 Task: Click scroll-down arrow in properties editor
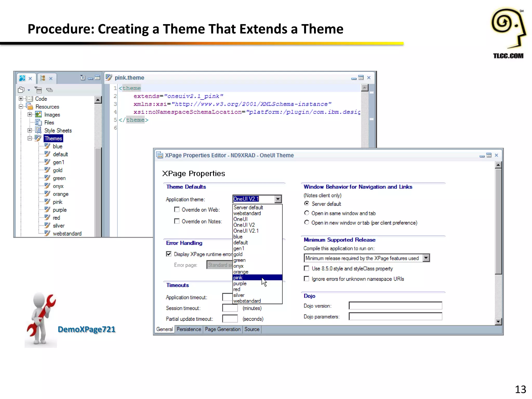[x=498, y=321]
